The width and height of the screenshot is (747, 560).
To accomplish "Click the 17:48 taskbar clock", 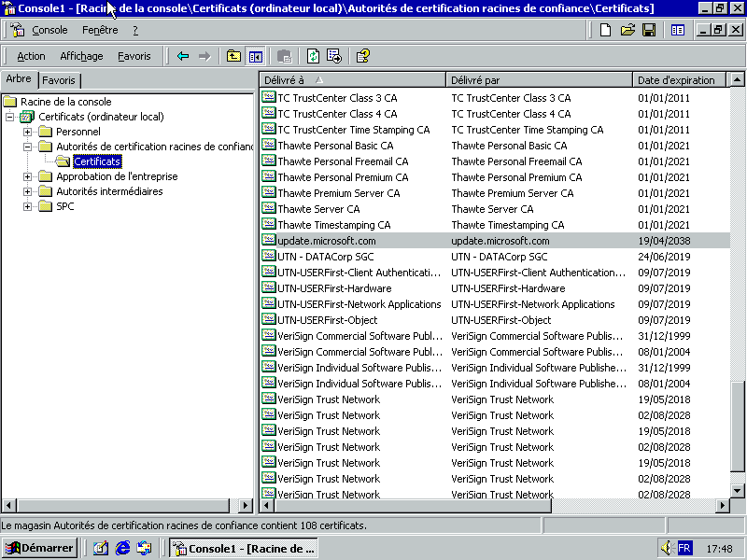I will click(719, 549).
